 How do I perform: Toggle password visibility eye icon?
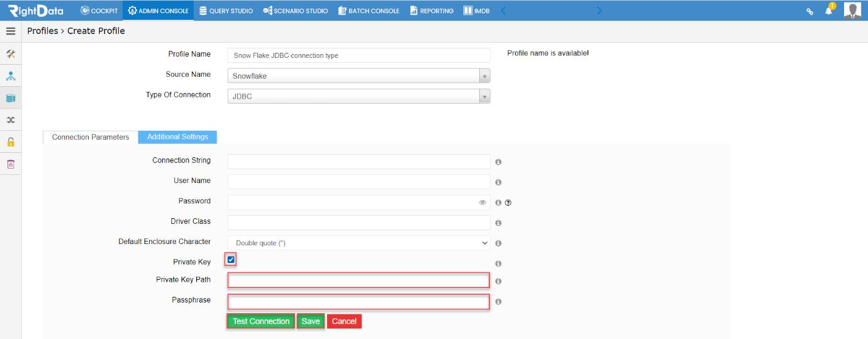(x=482, y=203)
